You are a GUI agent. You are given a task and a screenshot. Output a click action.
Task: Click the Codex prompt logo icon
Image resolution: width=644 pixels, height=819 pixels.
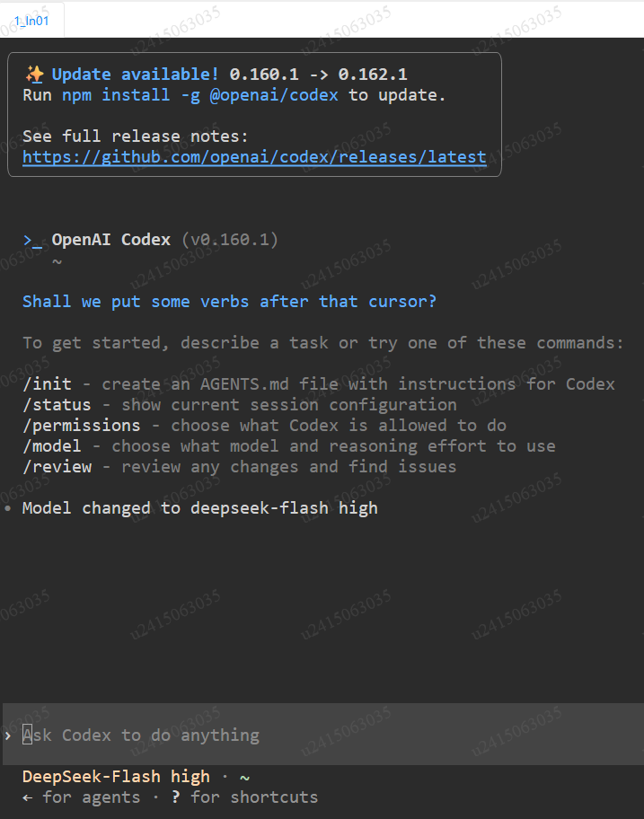point(32,241)
